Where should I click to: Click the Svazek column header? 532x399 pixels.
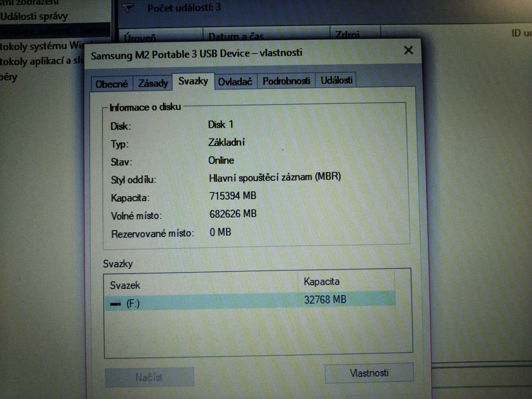pyautogui.click(x=125, y=285)
